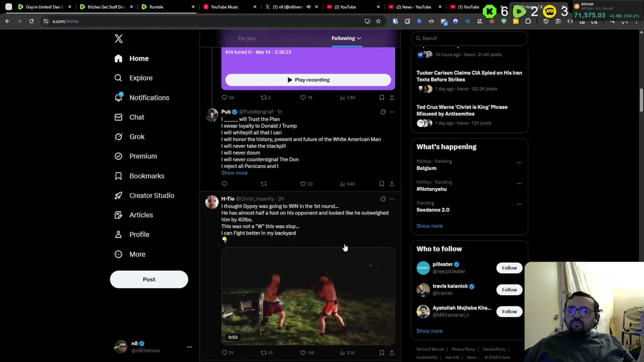Repost Pub's post
Image resolution: width=644 pixels, height=362 pixels.
(x=264, y=184)
